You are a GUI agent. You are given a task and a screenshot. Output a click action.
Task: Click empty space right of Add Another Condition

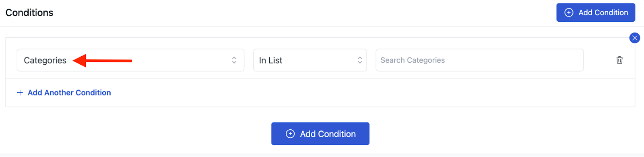tap(362, 93)
